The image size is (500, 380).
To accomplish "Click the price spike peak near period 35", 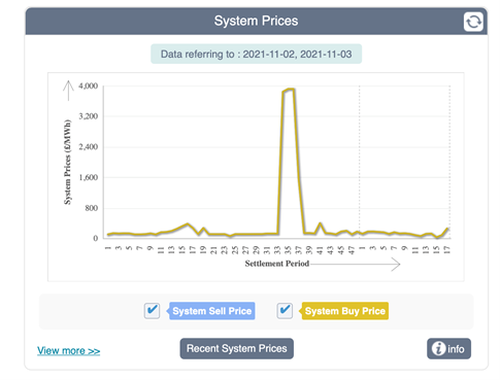I will [x=289, y=89].
